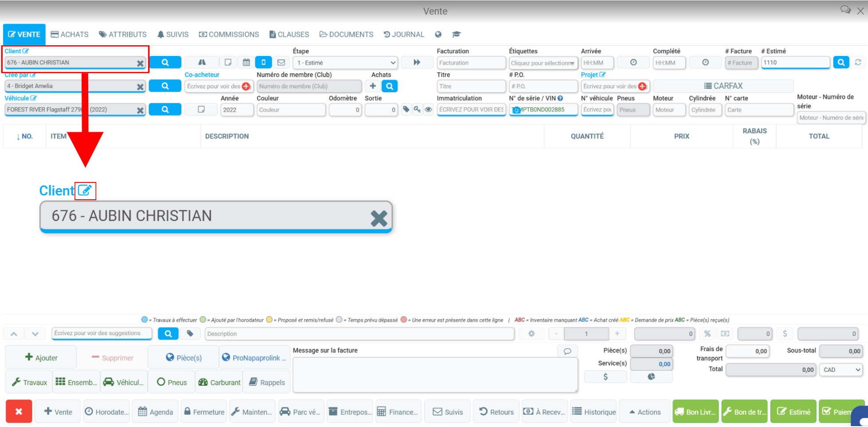Toggle the banknote icon button on line entry row
This screenshot has width=868, height=427.
click(725, 334)
